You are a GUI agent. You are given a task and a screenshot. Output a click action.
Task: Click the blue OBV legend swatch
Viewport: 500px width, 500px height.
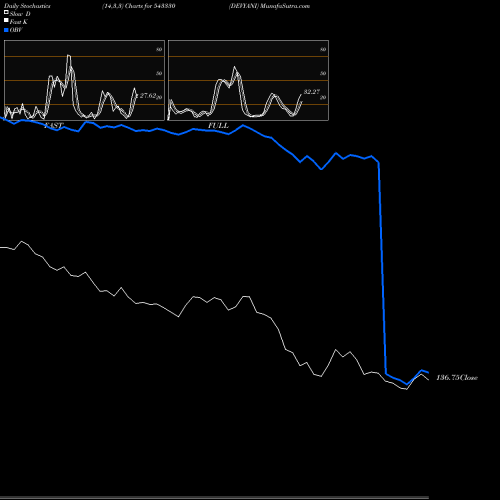click(6, 30)
